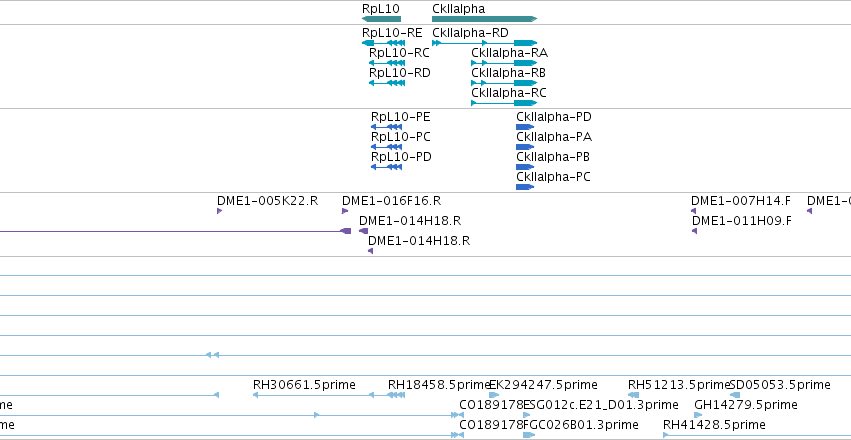Click the RH18458.5prime EST label

click(x=439, y=385)
